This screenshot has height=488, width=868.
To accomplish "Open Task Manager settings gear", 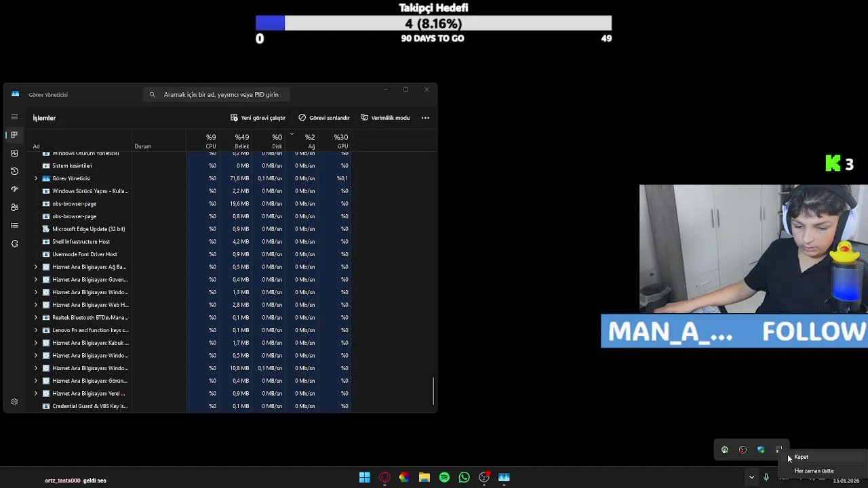I will (x=14, y=402).
